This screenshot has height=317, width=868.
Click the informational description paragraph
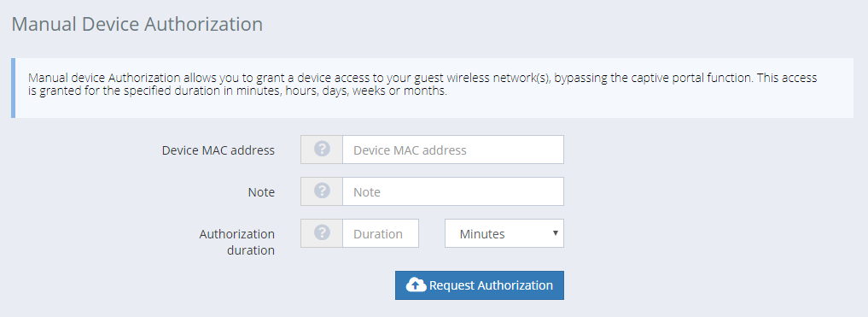pyautogui.click(x=422, y=85)
